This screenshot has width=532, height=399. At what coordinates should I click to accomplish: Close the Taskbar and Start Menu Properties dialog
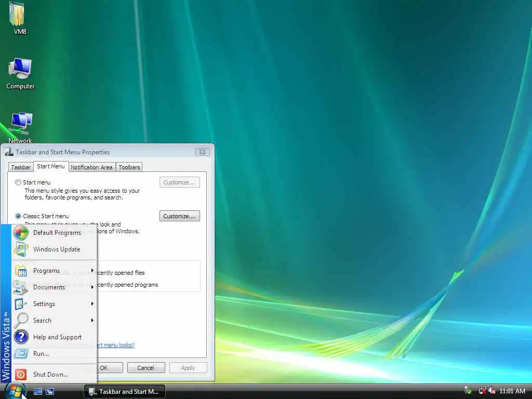[202, 152]
